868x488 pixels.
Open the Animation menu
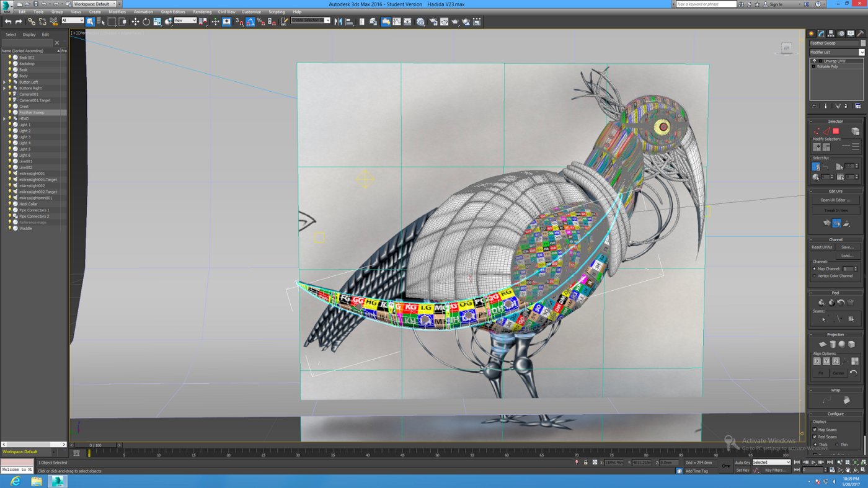[143, 12]
